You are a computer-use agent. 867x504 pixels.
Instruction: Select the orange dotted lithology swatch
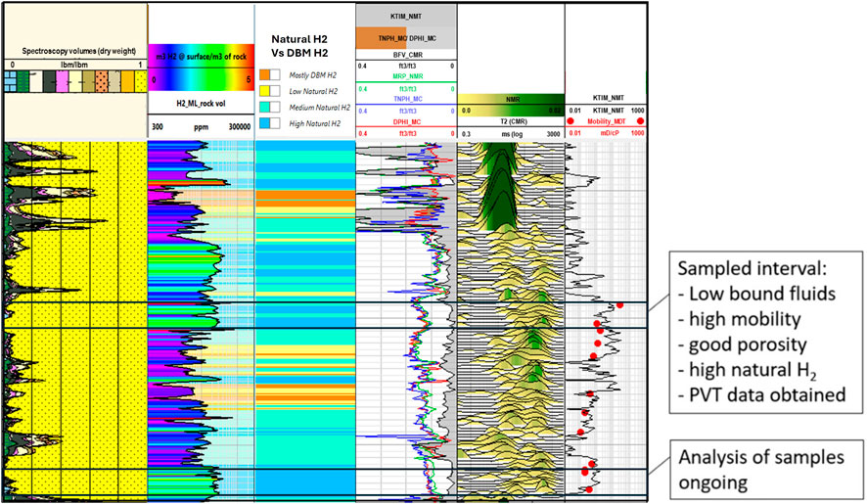(x=102, y=81)
